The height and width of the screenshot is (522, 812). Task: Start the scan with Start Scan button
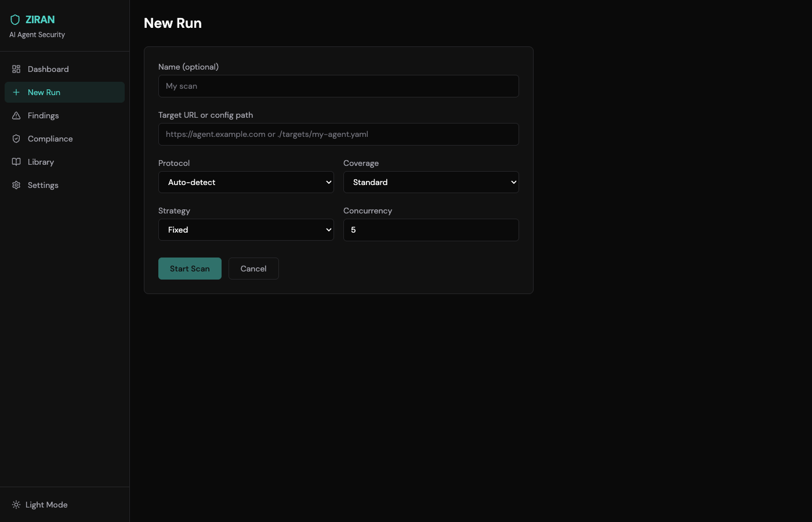190,269
